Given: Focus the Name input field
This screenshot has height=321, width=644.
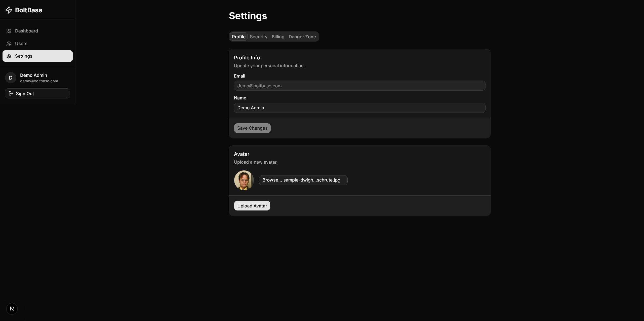Looking at the screenshot, I should tap(359, 108).
